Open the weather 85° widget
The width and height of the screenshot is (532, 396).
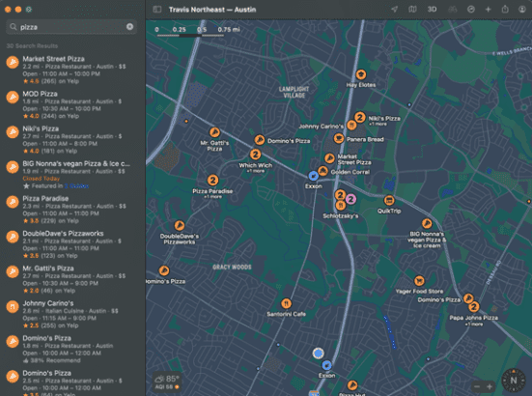pos(167,382)
